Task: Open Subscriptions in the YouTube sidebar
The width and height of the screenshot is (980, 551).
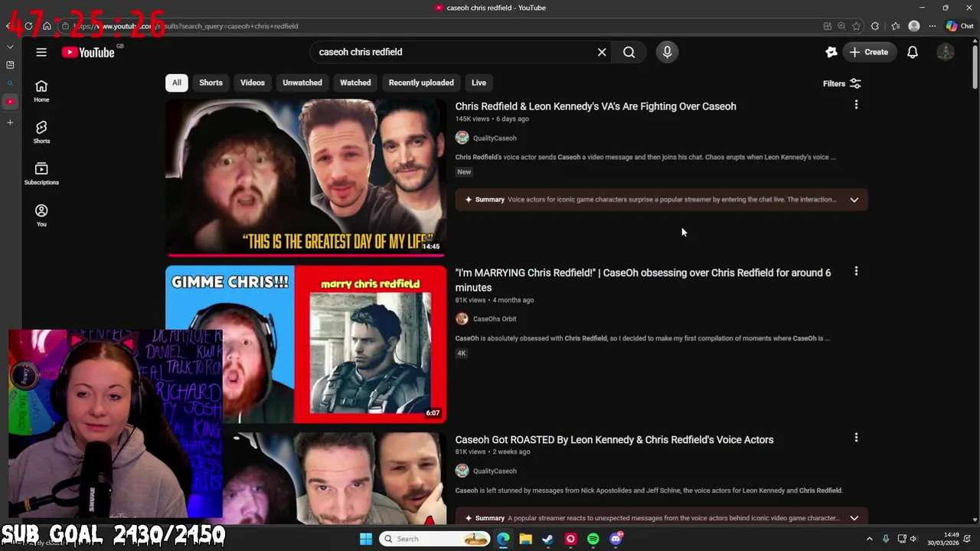Action: pyautogui.click(x=41, y=174)
